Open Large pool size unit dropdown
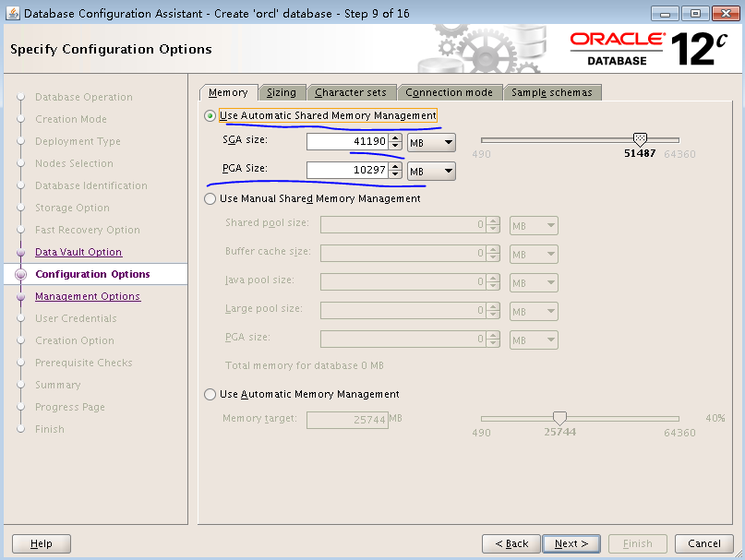Screen dimensions: 745x560 (534, 311)
